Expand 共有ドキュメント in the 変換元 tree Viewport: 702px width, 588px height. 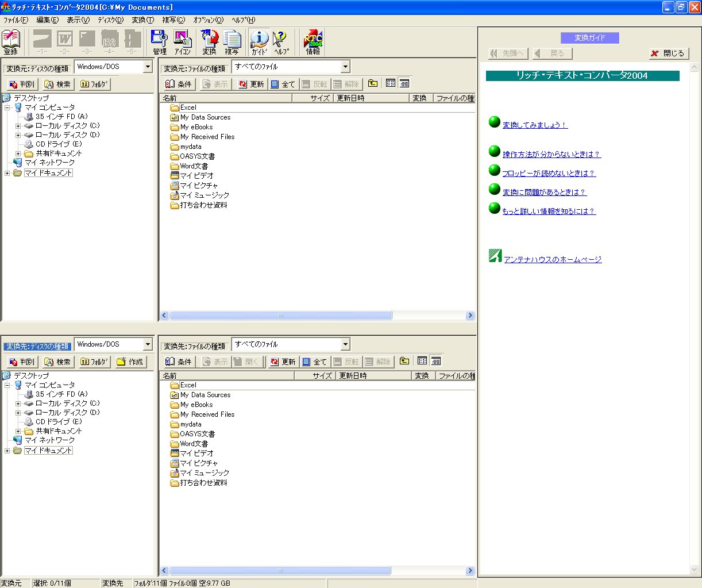point(18,153)
